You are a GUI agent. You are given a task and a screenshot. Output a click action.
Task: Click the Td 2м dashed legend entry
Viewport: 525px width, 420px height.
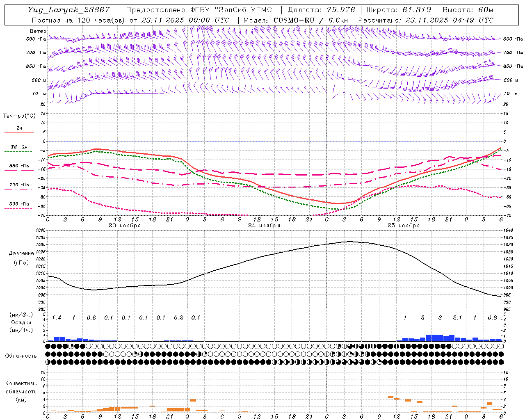pos(19,147)
